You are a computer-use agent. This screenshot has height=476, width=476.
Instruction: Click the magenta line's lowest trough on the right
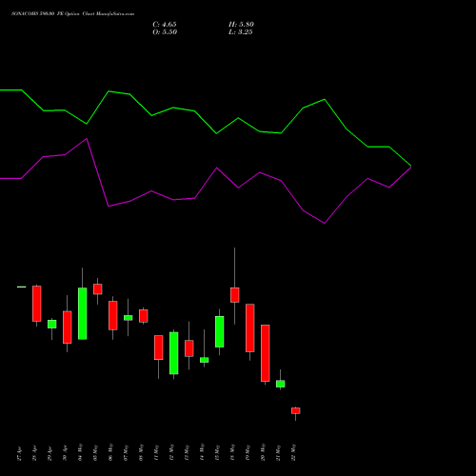click(325, 224)
